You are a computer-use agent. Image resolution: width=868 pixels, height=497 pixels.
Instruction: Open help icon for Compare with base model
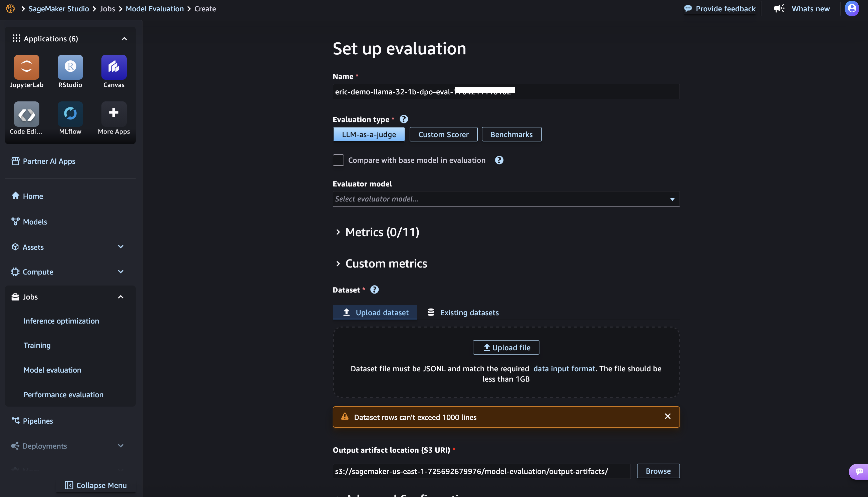499,160
